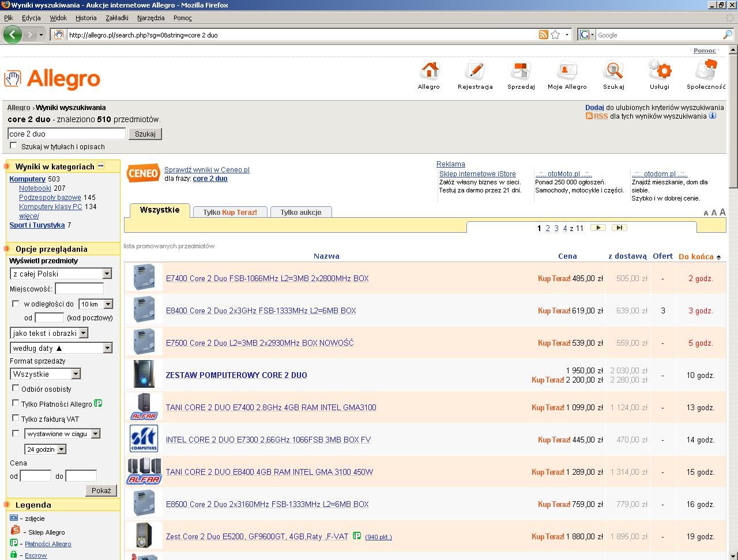Open the E7400 Core 2 Duo BOX thumbnail

(144, 278)
